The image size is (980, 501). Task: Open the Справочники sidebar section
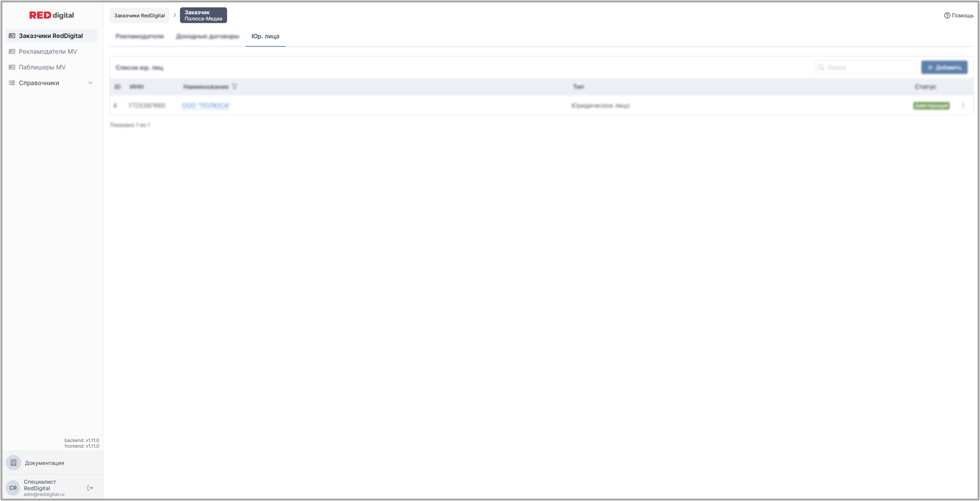(x=39, y=83)
